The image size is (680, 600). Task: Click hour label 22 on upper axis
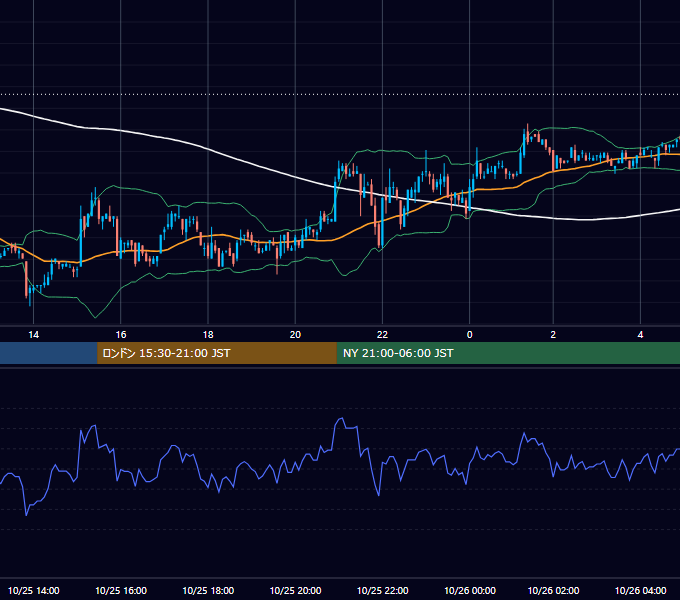[382, 334]
